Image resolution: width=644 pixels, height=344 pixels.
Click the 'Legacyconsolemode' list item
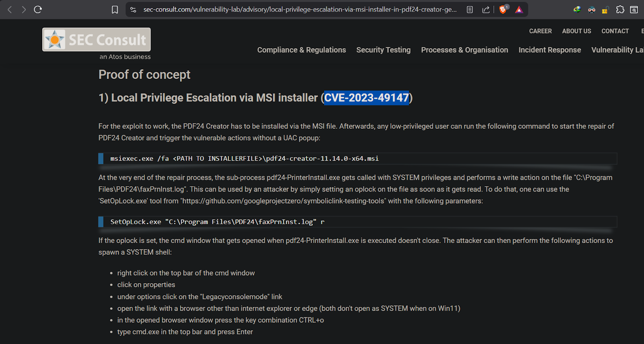(x=200, y=297)
